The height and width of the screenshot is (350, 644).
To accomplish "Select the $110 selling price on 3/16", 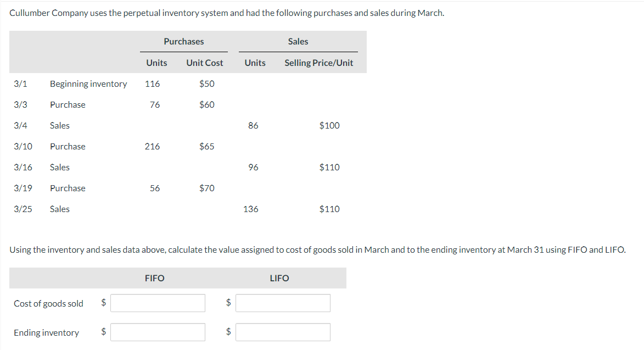I will pos(329,167).
